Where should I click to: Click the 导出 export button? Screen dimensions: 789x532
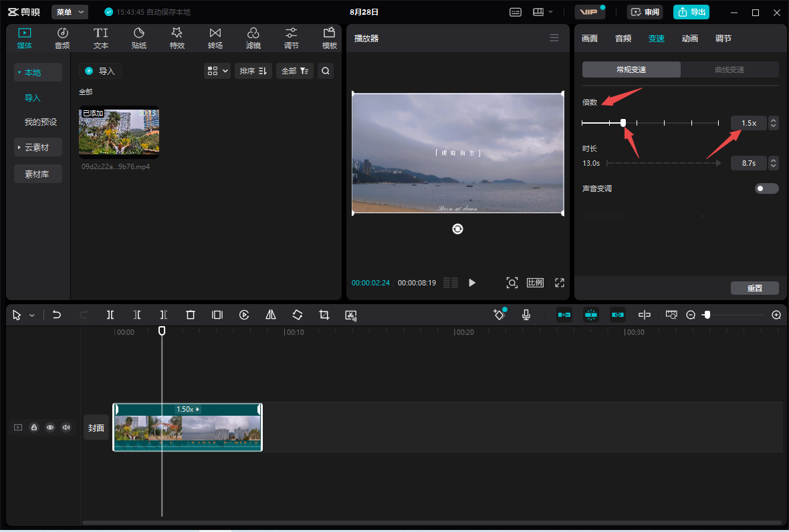pyautogui.click(x=691, y=12)
